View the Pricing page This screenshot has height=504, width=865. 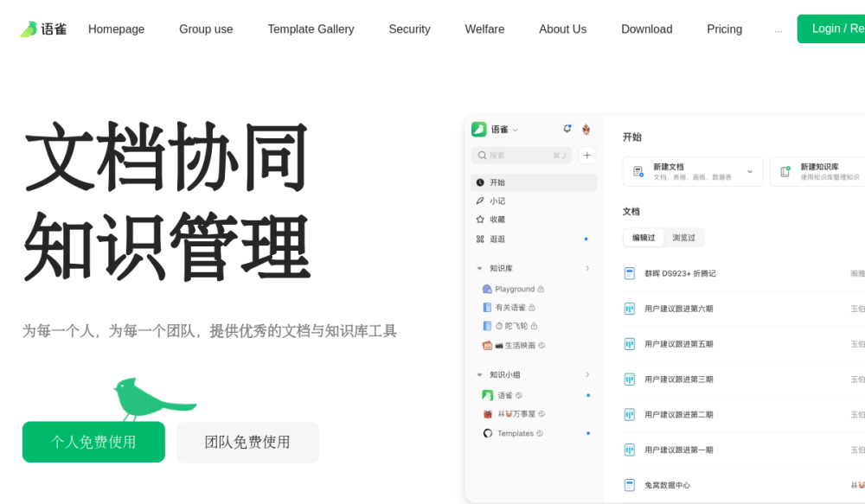[x=724, y=29]
